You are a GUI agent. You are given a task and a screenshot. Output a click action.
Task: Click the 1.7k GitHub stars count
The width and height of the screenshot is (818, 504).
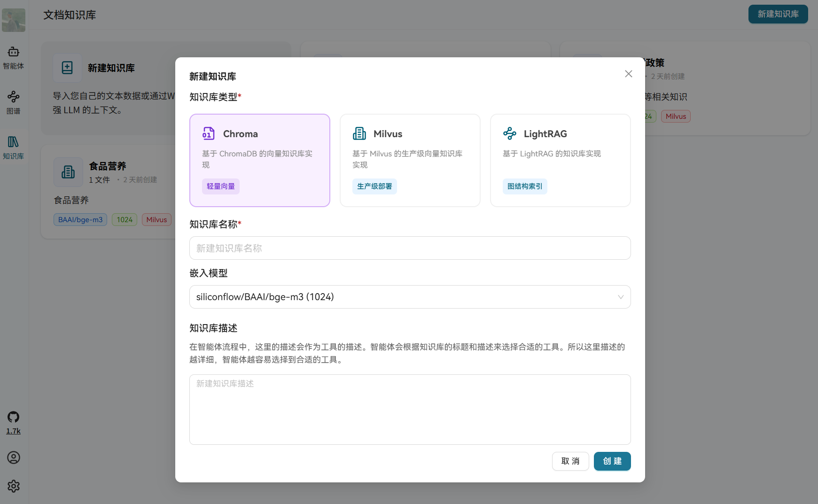13,431
